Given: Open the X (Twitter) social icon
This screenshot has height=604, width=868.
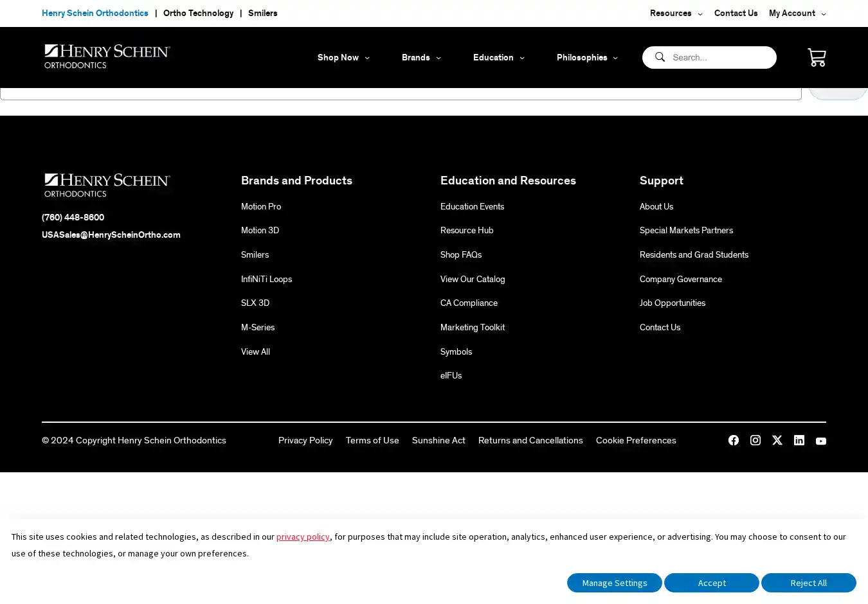Looking at the screenshot, I should point(777,440).
